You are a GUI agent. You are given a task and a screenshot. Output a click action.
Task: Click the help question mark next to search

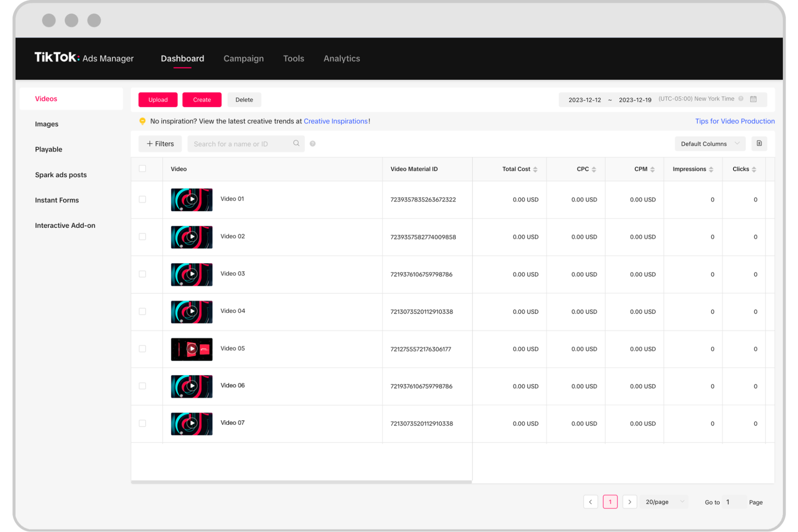click(313, 143)
